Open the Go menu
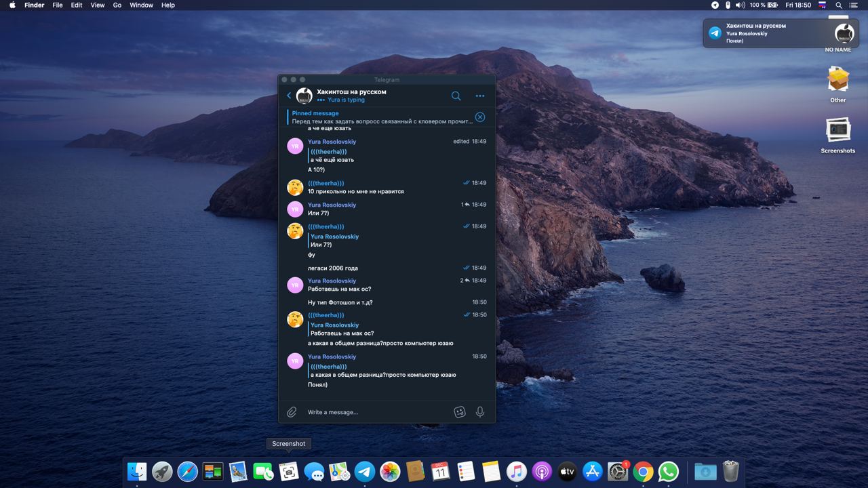Viewport: 868px width, 488px height. (x=117, y=5)
